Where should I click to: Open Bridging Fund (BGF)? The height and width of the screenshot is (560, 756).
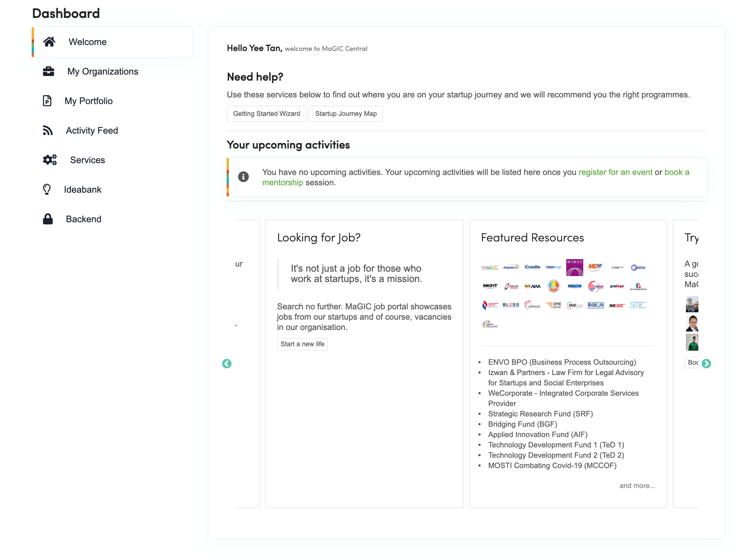pos(523,424)
